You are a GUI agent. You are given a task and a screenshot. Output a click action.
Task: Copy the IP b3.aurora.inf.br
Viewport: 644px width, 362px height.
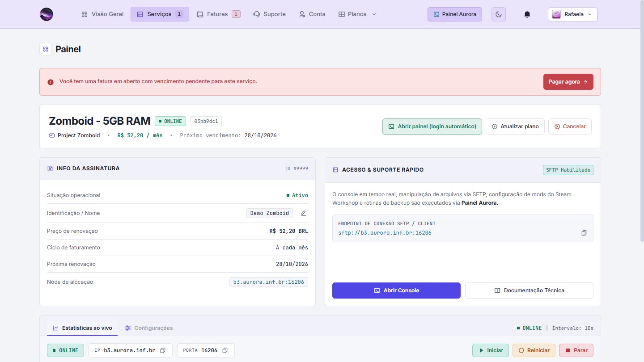pyautogui.click(x=163, y=350)
